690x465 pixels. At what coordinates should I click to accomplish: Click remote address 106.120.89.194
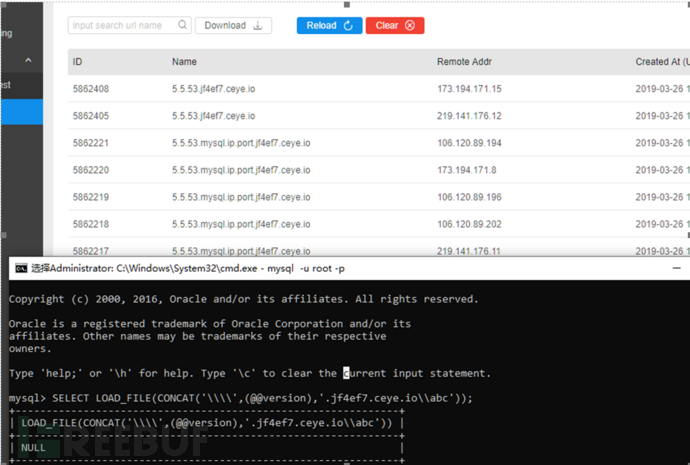(x=469, y=143)
